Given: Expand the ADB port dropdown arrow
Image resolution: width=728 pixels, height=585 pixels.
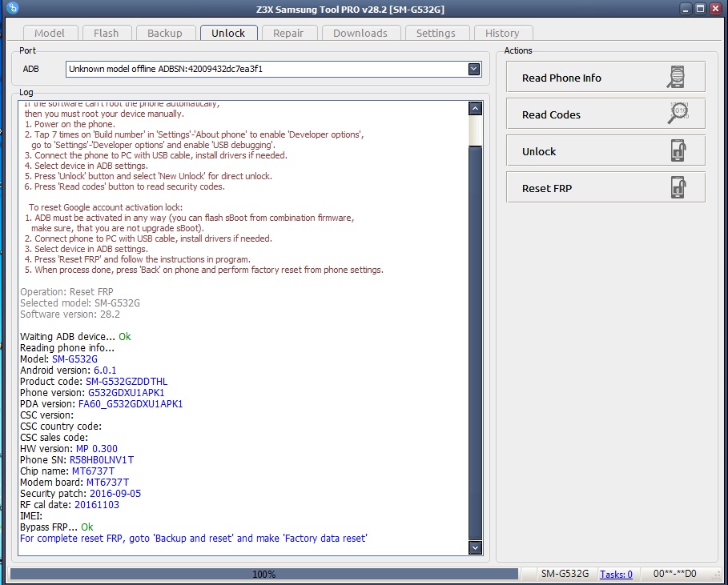Looking at the screenshot, I should pos(474,69).
